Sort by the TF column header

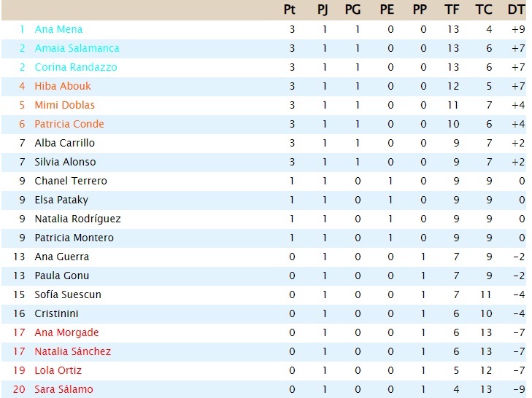[452, 9]
